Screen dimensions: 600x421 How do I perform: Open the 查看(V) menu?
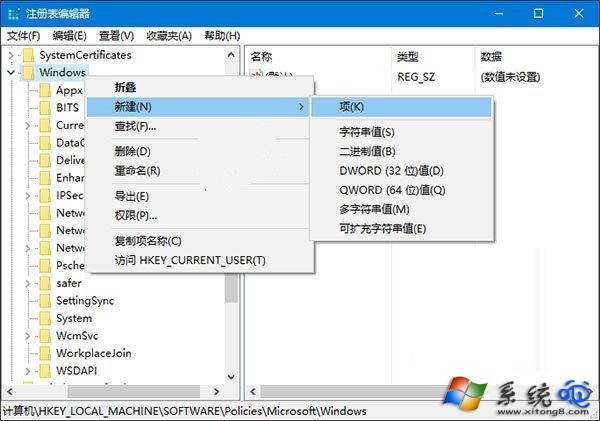117,36
